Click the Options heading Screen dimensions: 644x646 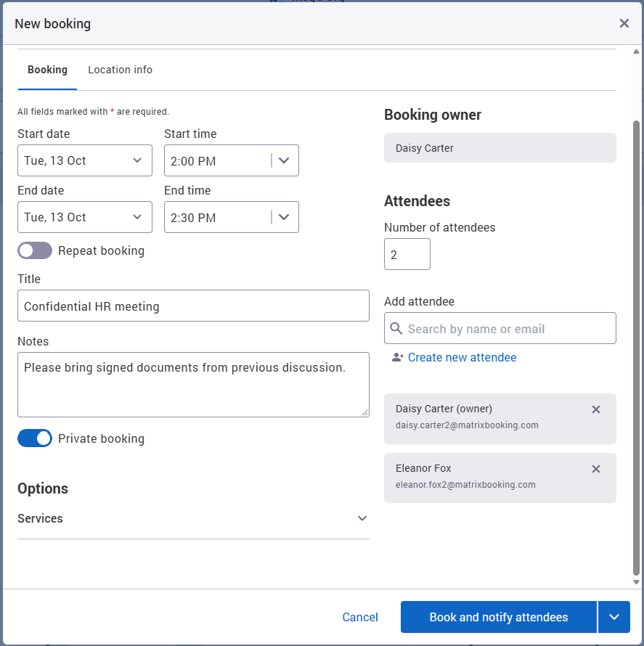43,488
